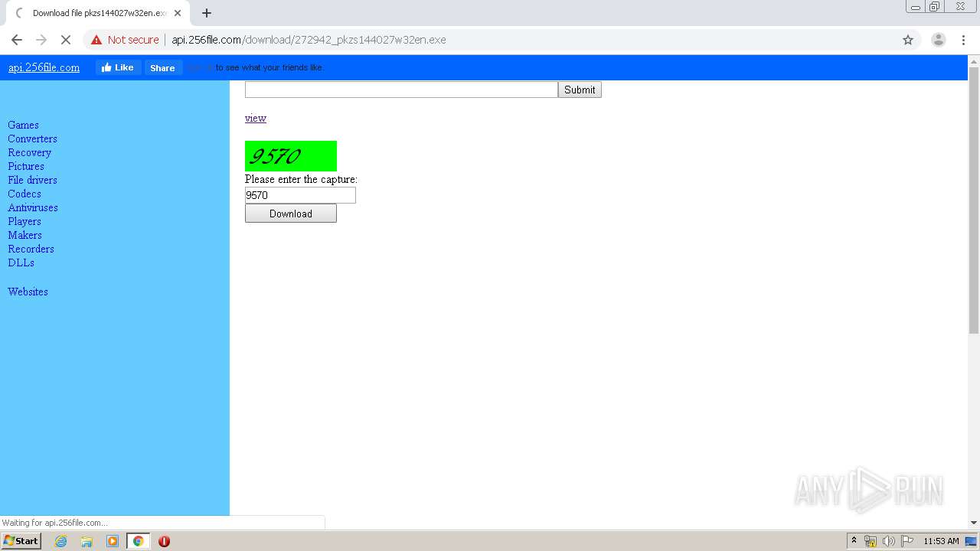Open the api.256file.com home link
This screenshot has width=980, height=551.
[x=44, y=67]
